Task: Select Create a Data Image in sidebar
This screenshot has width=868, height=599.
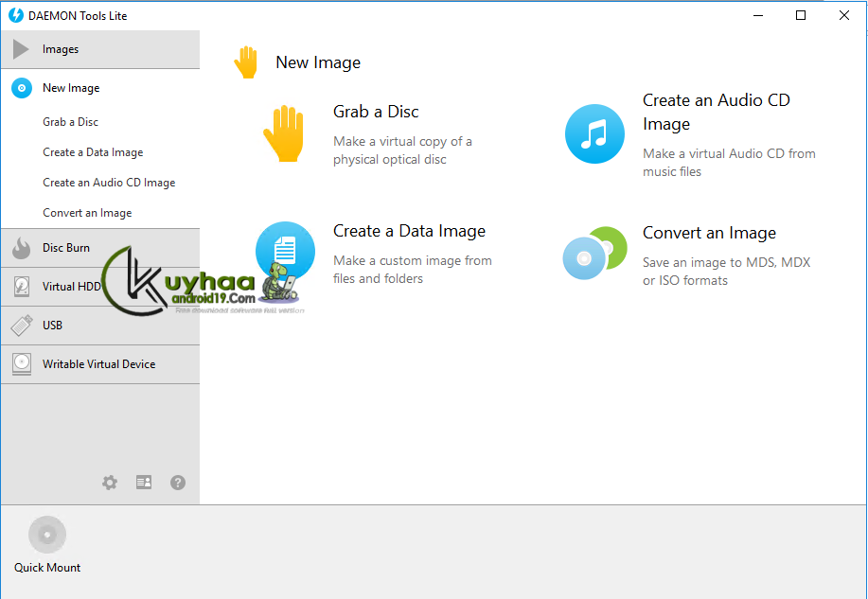Action: click(93, 152)
